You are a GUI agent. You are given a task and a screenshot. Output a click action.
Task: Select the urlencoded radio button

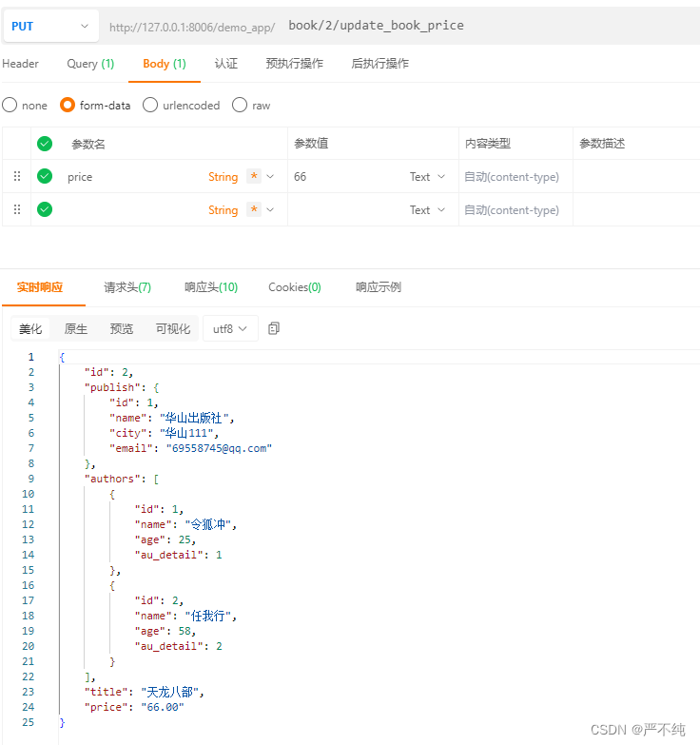click(150, 105)
